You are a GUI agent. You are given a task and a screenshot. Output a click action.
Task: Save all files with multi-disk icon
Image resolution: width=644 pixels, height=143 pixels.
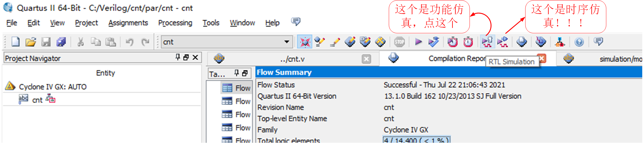point(61,42)
